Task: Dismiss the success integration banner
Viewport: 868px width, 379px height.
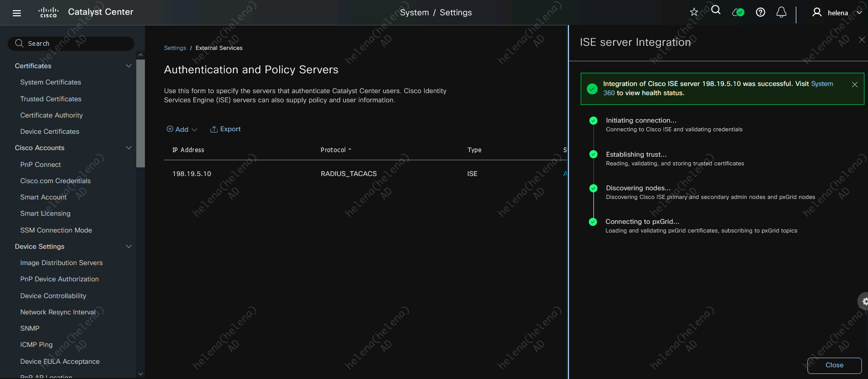Action: 855,85
